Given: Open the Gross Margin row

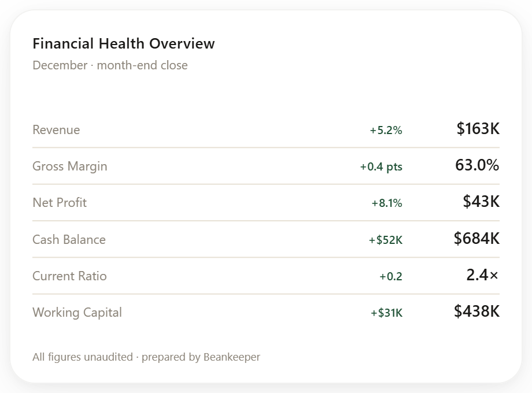Looking at the screenshot, I should click(x=266, y=166).
